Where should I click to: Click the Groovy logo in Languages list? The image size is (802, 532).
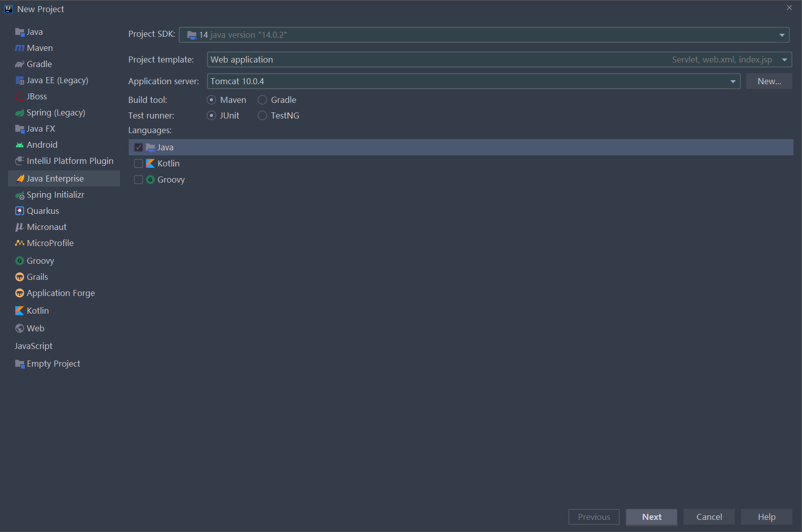[150, 180]
